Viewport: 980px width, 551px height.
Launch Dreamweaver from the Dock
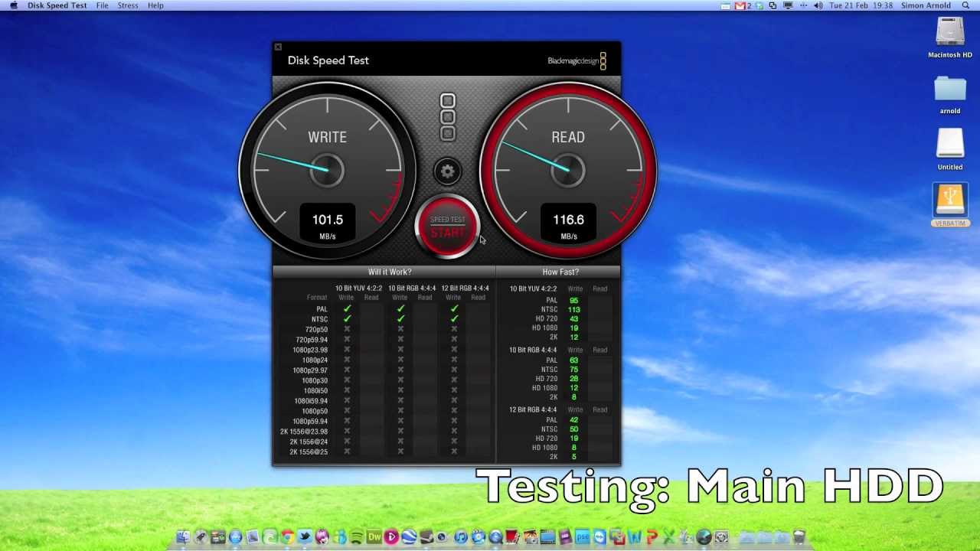[x=374, y=537]
